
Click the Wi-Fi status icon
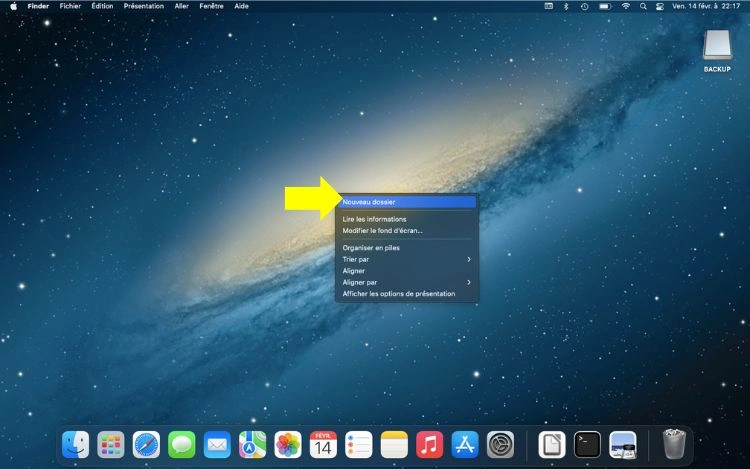click(626, 6)
